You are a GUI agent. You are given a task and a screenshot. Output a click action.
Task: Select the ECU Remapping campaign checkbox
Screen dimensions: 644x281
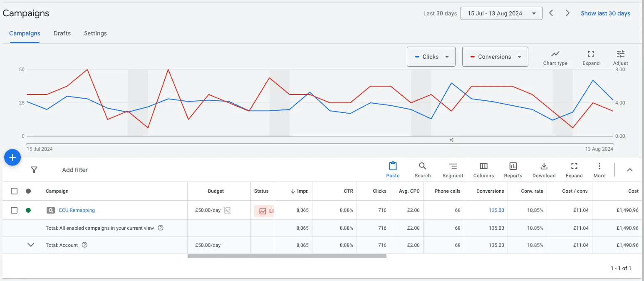point(14,210)
